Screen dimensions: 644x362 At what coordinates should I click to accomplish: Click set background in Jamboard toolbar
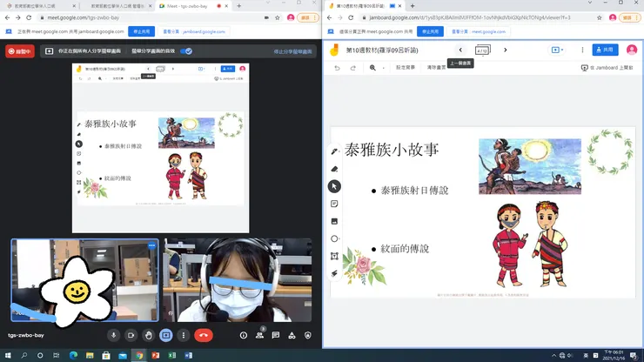[406, 68]
